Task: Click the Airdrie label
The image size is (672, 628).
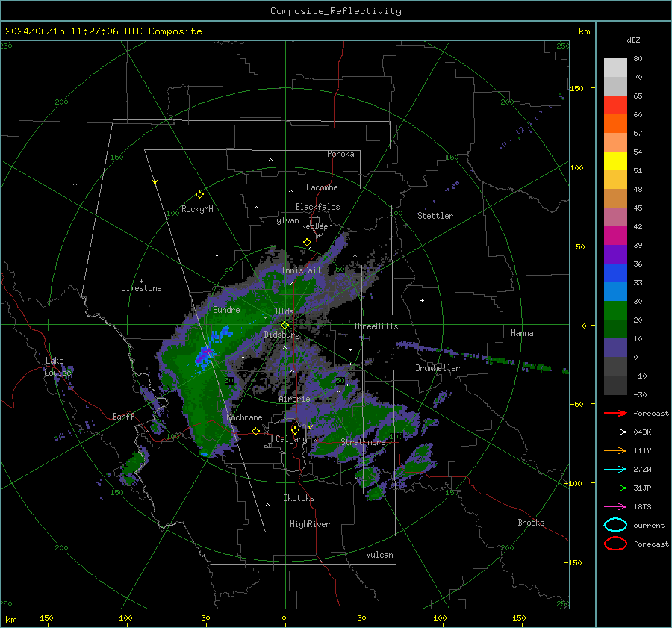Action: 294,399
